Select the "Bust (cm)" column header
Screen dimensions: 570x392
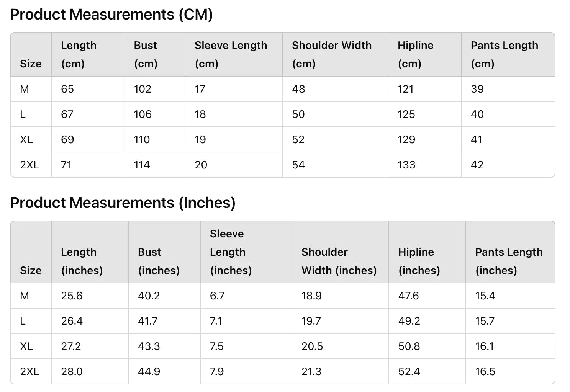pos(146,54)
